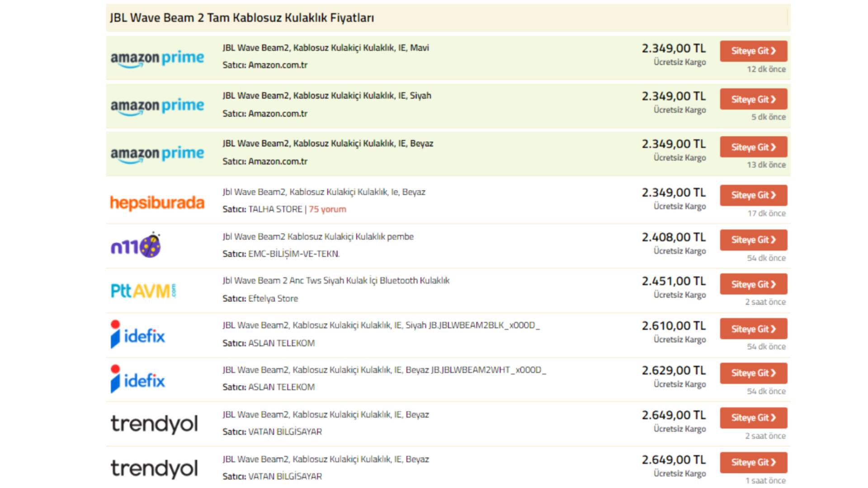Click '12 dk önce' timestamp
The height and width of the screenshot is (488, 868).
tap(766, 69)
